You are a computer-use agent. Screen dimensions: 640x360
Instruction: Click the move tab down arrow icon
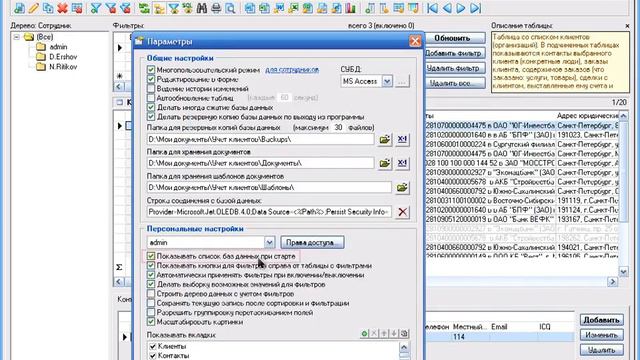click(x=394, y=334)
